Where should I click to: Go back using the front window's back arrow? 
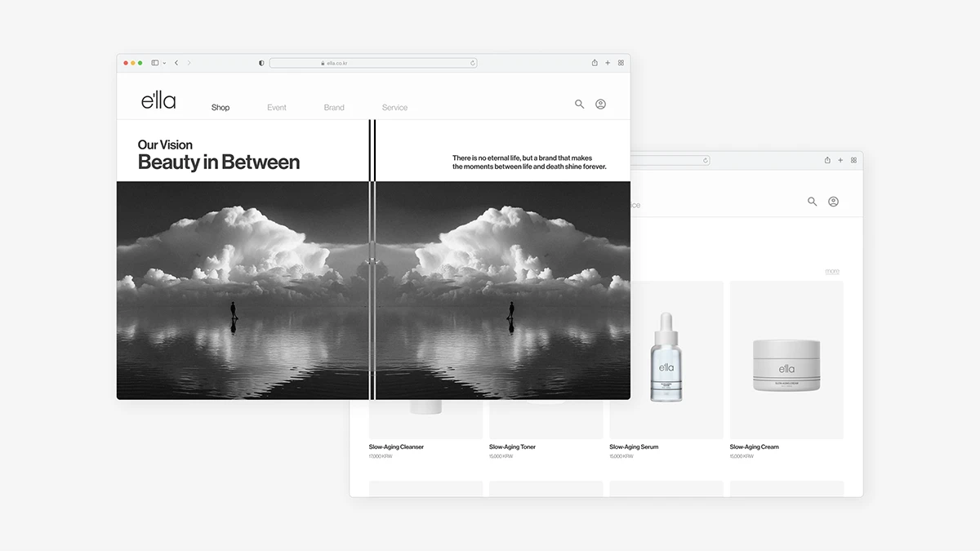(x=176, y=63)
